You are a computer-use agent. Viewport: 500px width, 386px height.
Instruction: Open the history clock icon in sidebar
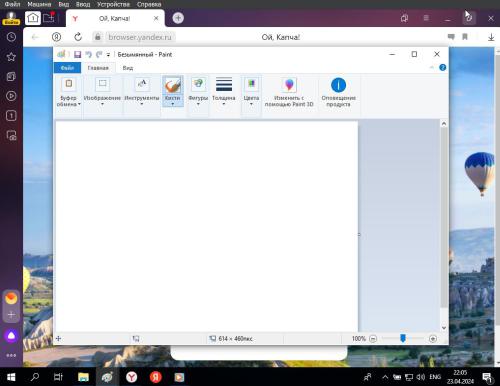[x=11, y=37]
